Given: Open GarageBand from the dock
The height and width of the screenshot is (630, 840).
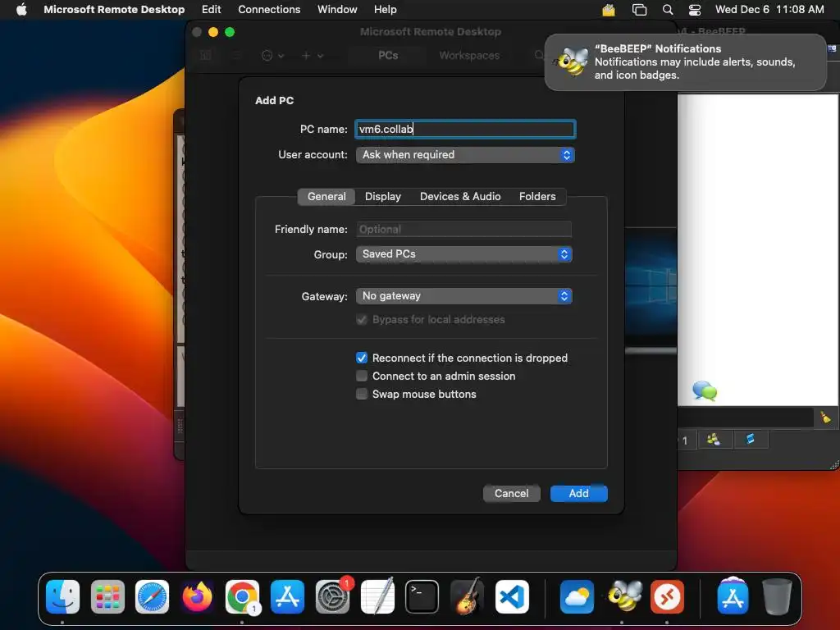Looking at the screenshot, I should click(467, 596).
